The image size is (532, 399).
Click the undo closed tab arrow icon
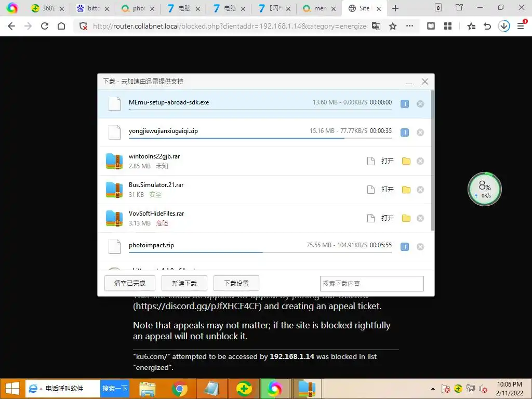coord(487,26)
